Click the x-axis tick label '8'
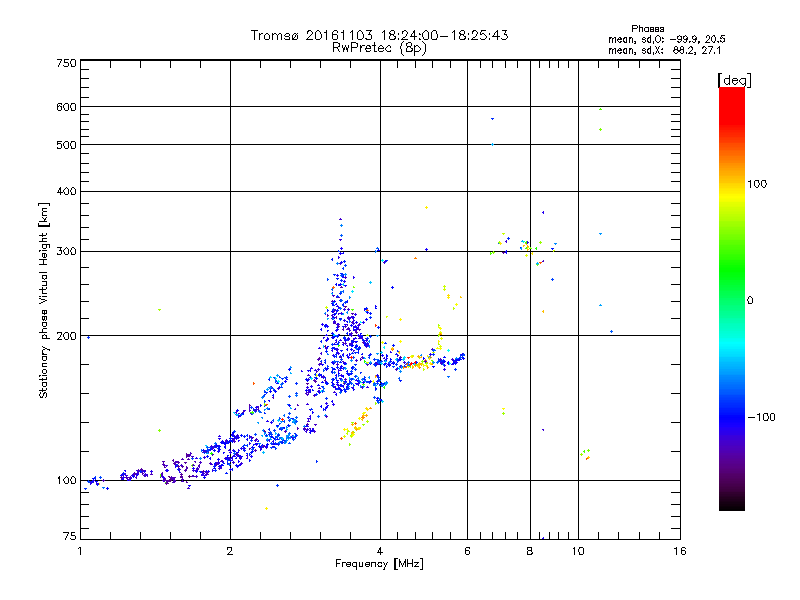The image size is (800, 600). coord(530,551)
